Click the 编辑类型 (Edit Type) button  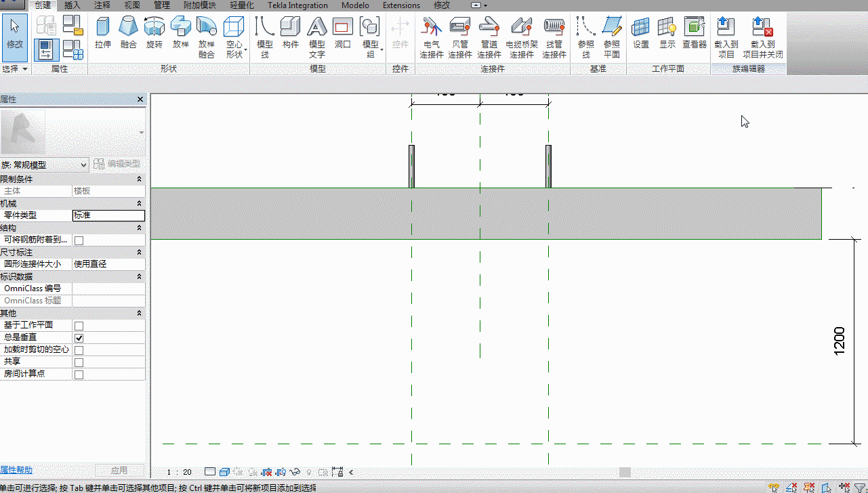[x=117, y=164]
